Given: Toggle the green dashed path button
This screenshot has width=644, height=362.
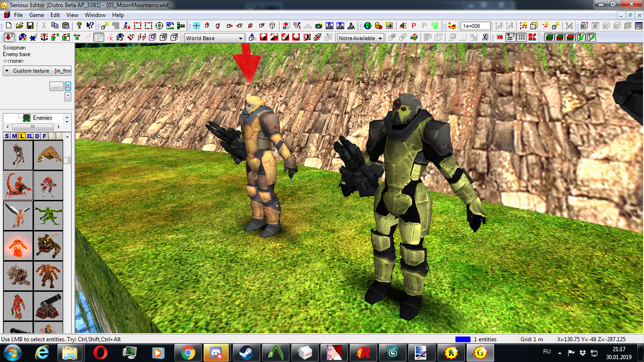Looking at the screenshot, I should (x=99, y=37).
